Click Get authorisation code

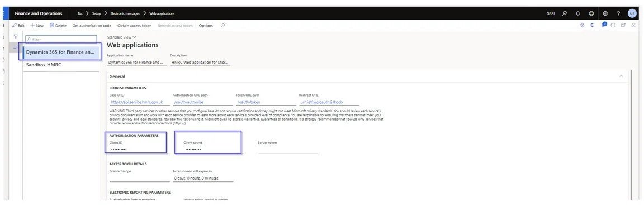[x=92, y=26]
